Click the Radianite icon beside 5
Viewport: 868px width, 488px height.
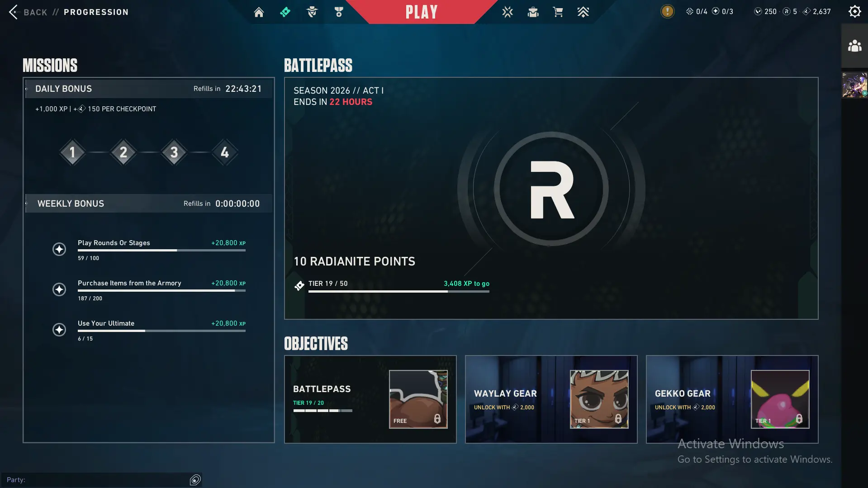click(787, 11)
